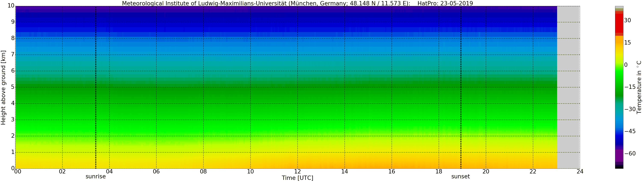The width and height of the screenshot is (644, 182).
Task: Click the 10 km tick on height axis
Action: point(11,6)
